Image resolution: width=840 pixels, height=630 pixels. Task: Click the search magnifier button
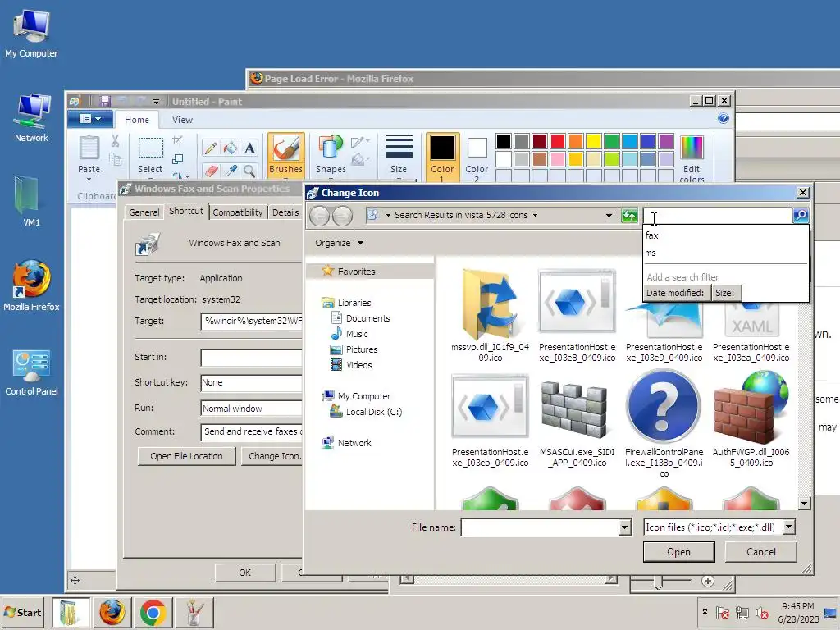pyautogui.click(x=801, y=215)
